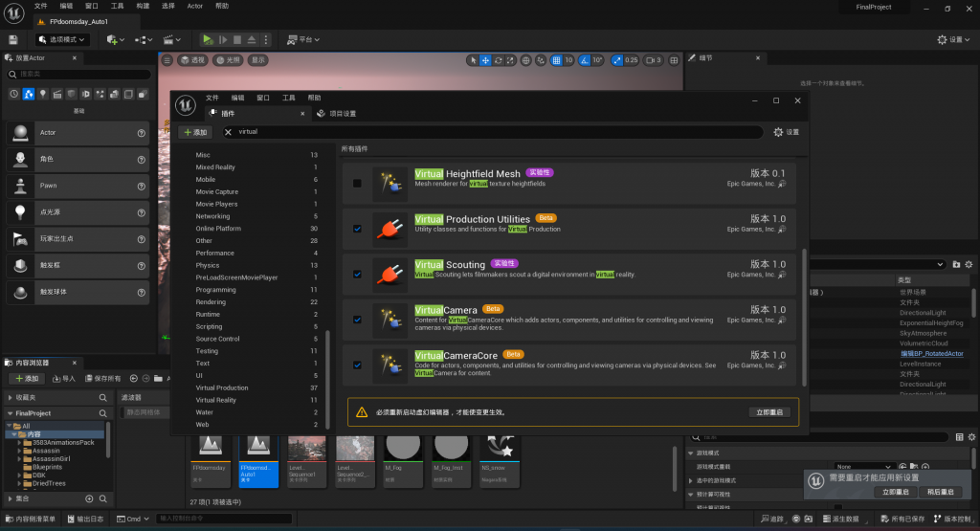Select the Cinematic clapperboard category icon
Image resolution: width=980 pixels, height=531 pixels.
pos(56,94)
